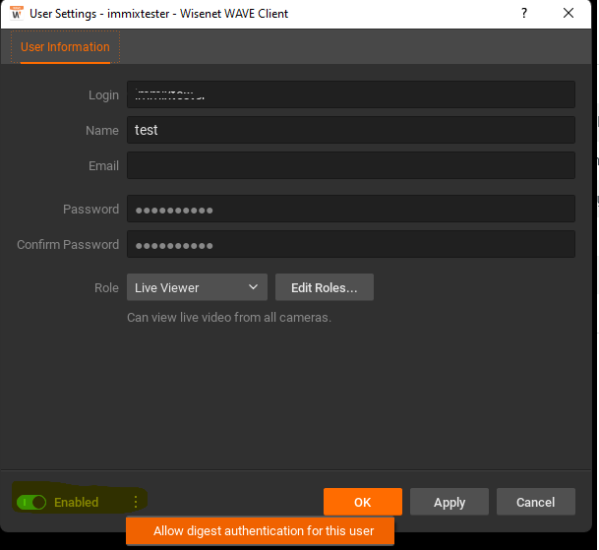
Task: Click the Cancel button
Action: click(x=536, y=502)
